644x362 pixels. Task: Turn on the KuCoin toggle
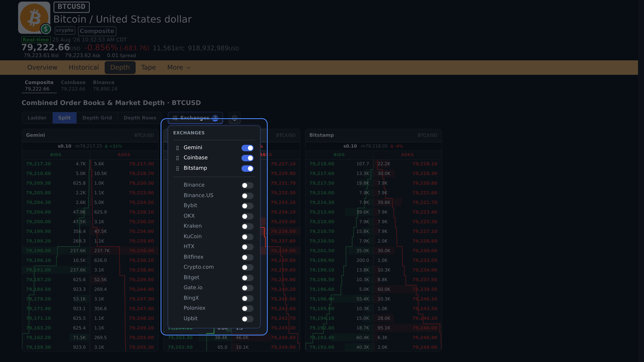click(247, 237)
